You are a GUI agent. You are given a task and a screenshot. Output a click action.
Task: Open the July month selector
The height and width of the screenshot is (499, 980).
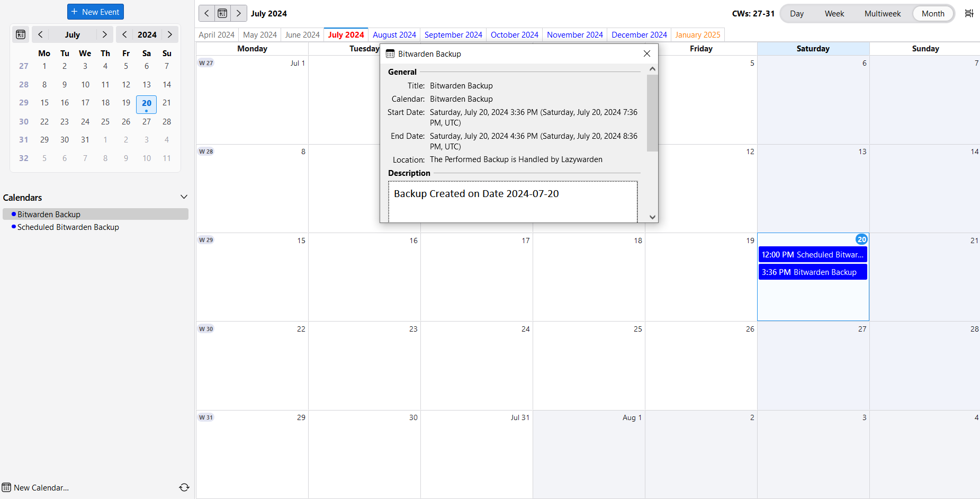pos(73,34)
